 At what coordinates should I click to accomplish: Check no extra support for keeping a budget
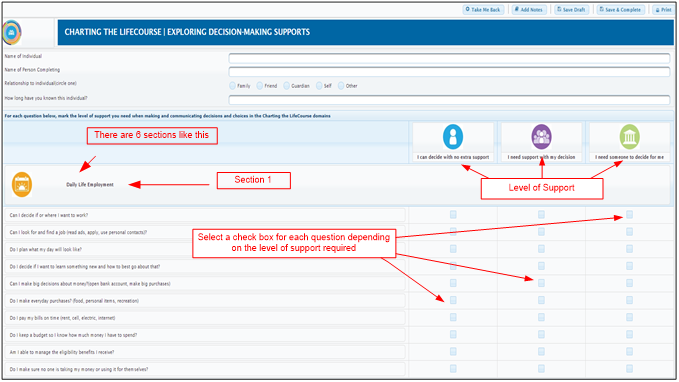[453, 334]
